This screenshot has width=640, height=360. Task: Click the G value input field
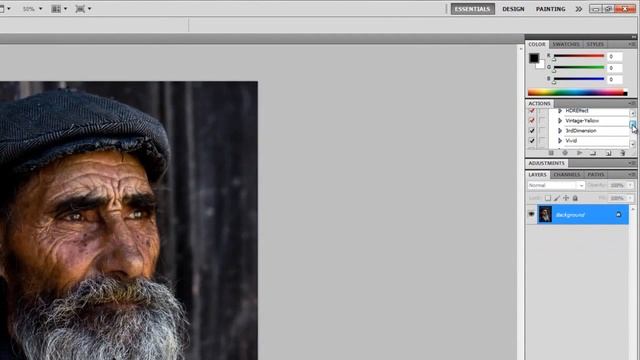tap(615, 68)
